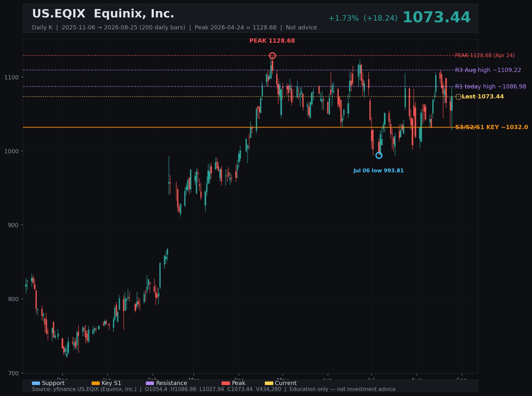Screen dimensions: 532x396
Task: Click the blue Jul 06 low circle marker
Action: point(379,156)
